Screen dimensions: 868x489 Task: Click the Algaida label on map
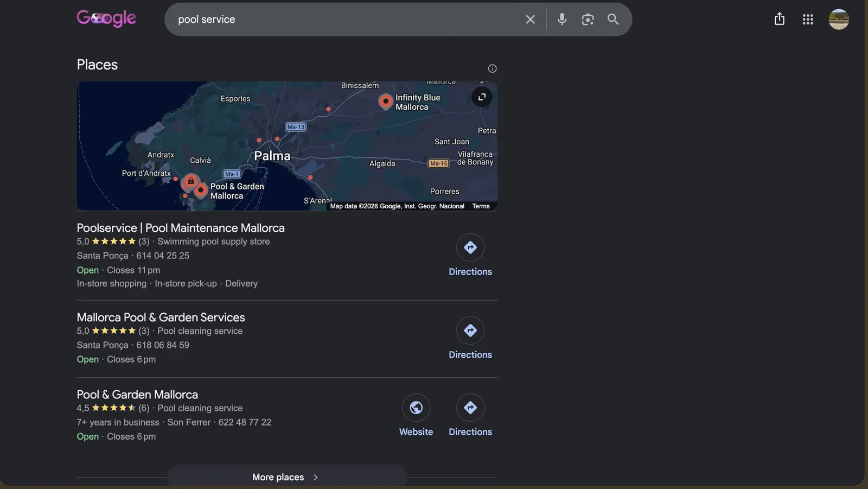[x=382, y=164]
